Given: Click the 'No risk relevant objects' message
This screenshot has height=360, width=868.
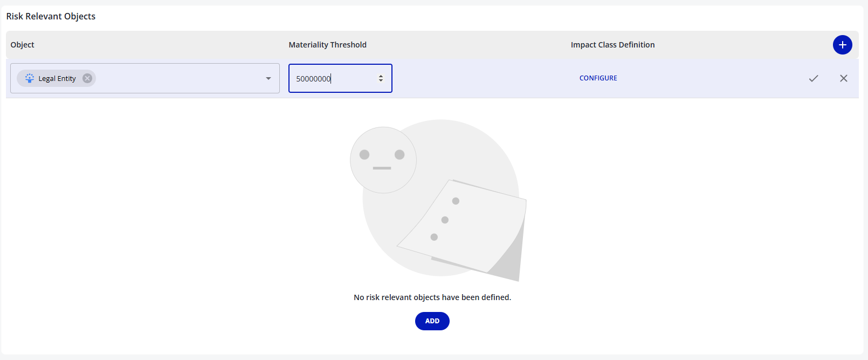Looking at the screenshot, I should (x=432, y=297).
